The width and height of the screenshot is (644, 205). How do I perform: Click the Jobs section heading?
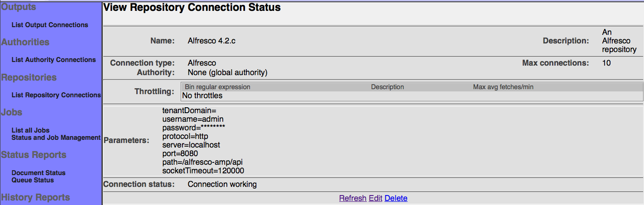(12, 112)
